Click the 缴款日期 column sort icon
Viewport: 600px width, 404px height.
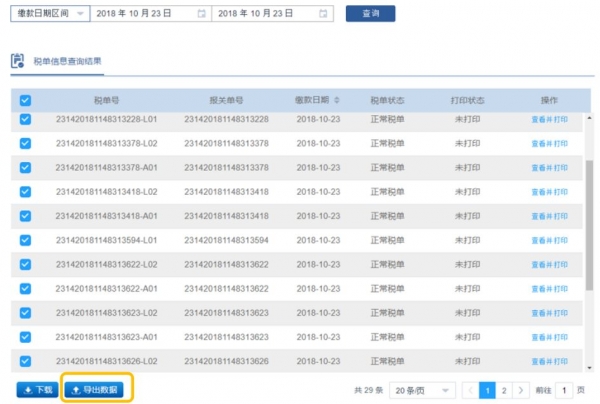tap(336, 100)
